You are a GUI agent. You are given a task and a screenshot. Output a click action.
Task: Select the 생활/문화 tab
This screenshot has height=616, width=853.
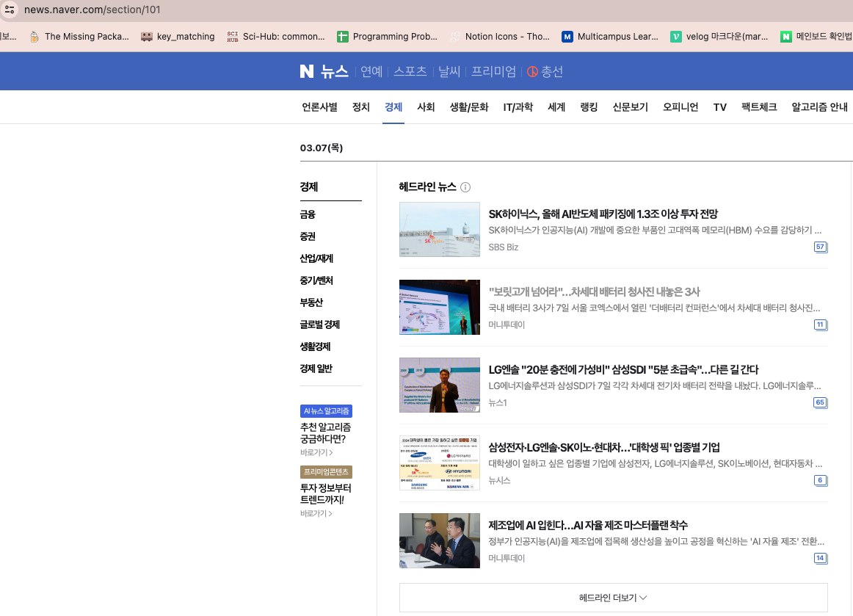tap(469, 107)
